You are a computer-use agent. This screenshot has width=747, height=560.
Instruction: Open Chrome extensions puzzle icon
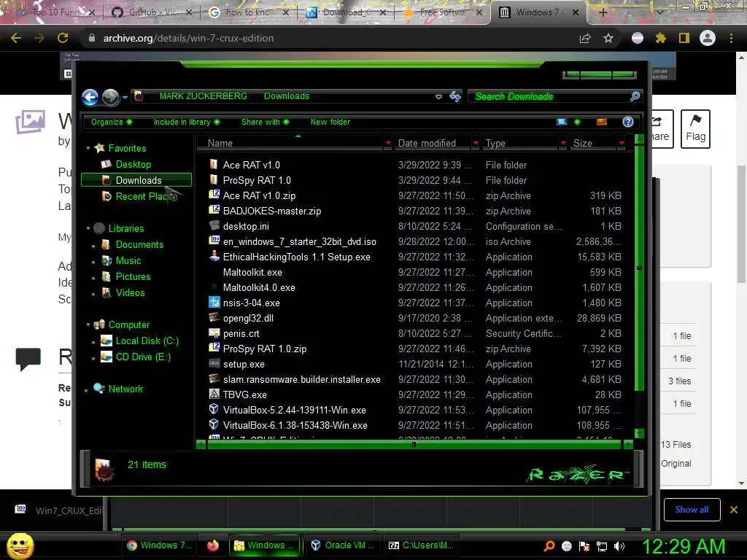tap(660, 38)
